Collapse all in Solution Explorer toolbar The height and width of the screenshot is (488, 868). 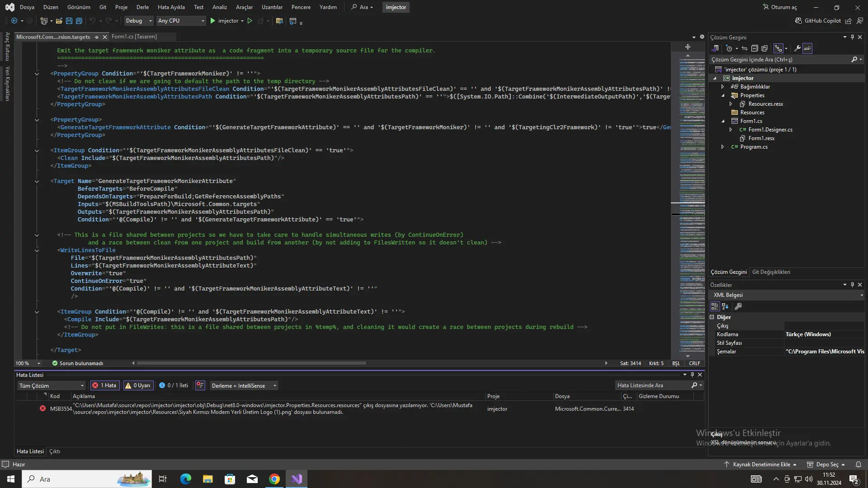pyautogui.click(x=755, y=48)
